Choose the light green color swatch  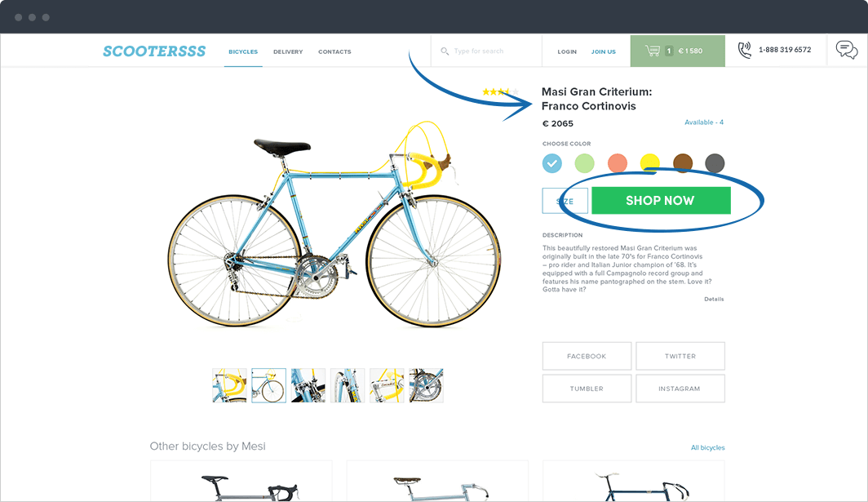click(584, 163)
